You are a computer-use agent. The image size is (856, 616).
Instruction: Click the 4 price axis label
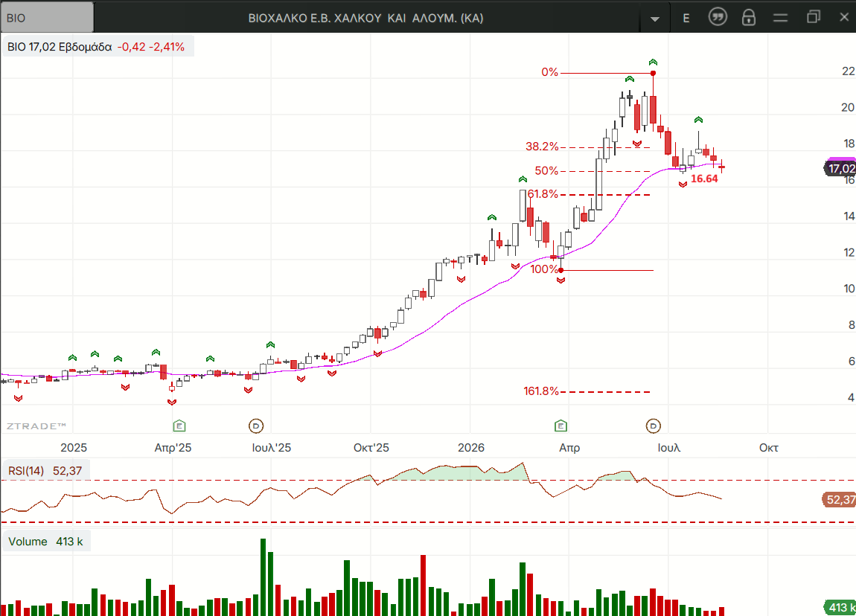click(851, 397)
